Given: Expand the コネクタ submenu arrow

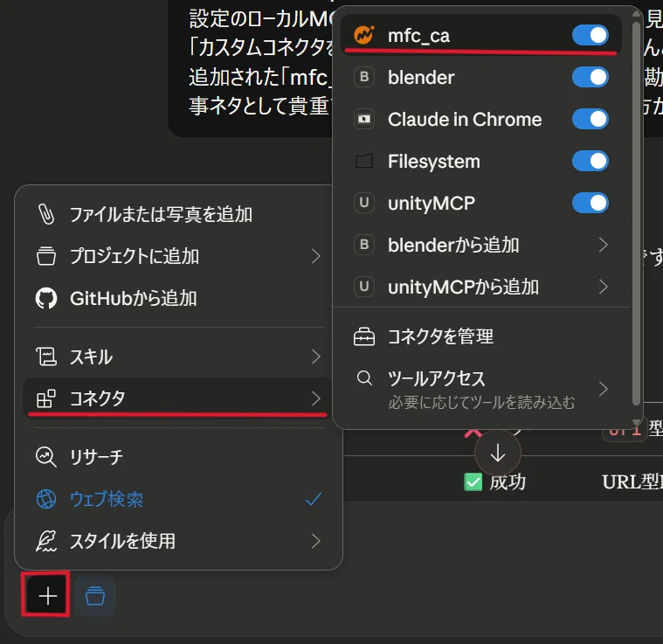Looking at the screenshot, I should tap(316, 398).
